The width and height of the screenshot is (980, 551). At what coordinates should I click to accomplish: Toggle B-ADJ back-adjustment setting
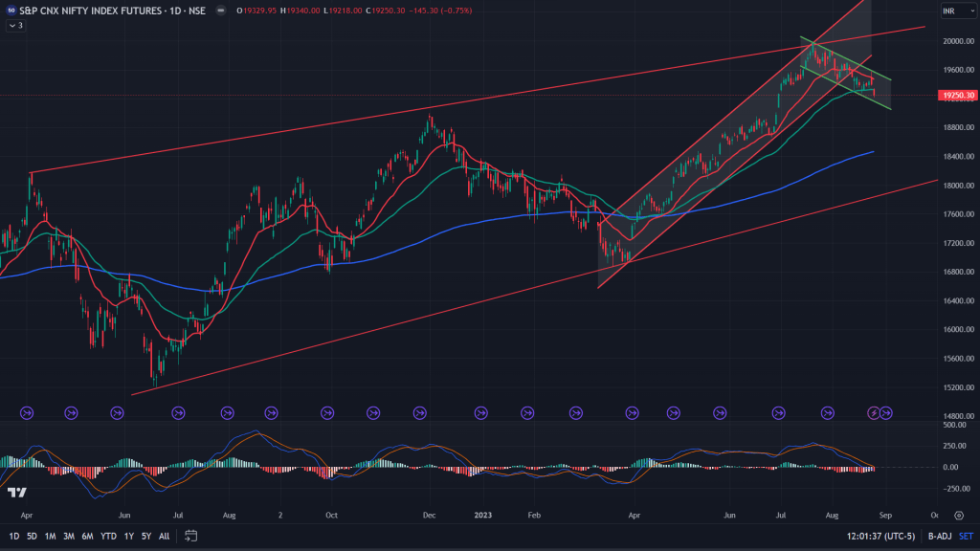[x=941, y=536]
